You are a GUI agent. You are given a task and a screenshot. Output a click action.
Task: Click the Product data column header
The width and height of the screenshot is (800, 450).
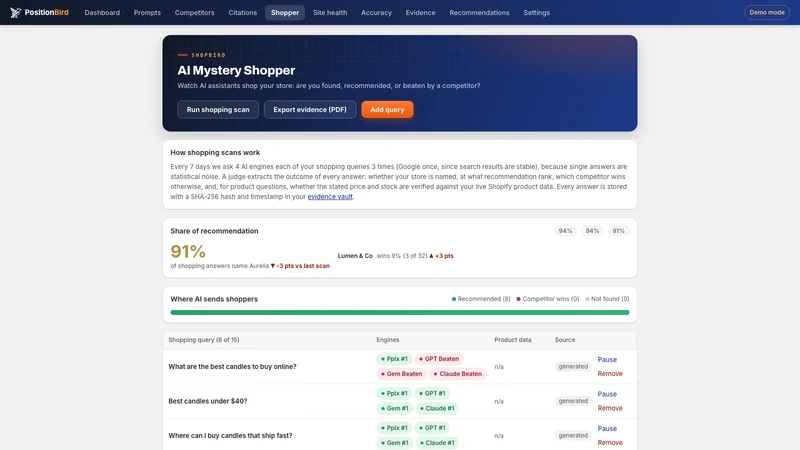[512, 340]
